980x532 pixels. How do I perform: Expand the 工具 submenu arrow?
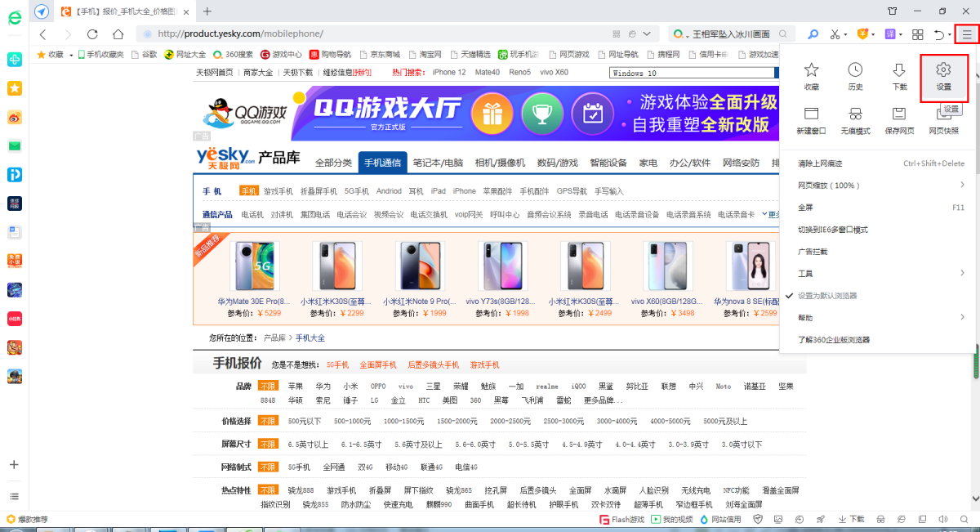click(962, 273)
